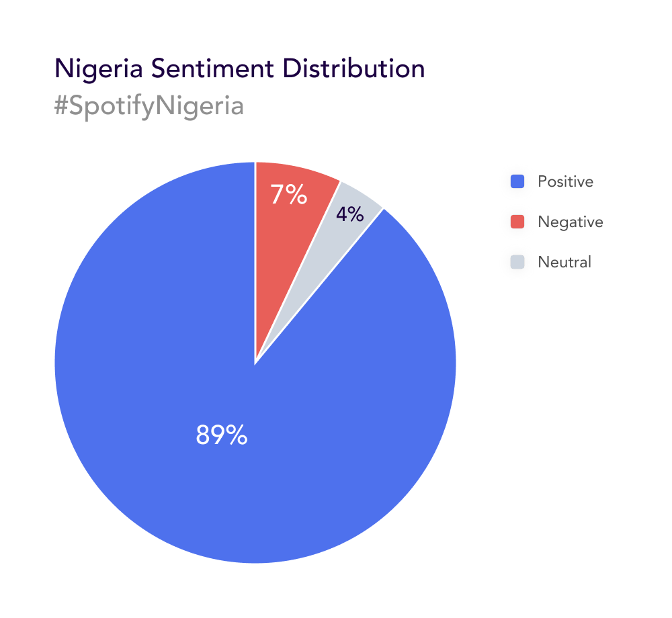Toggle the Neutral series legend label
The height and width of the screenshot is (618, 672).
tap(564, 262)
